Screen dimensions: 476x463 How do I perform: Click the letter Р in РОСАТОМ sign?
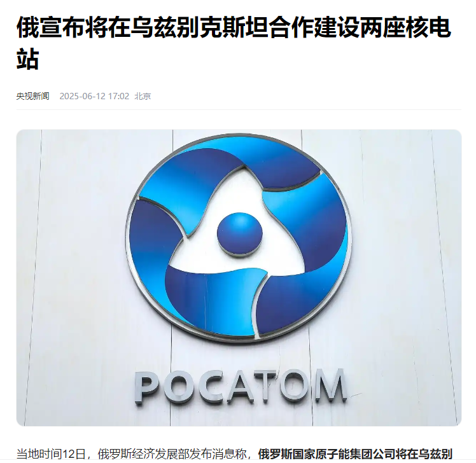tap(147, 388)
